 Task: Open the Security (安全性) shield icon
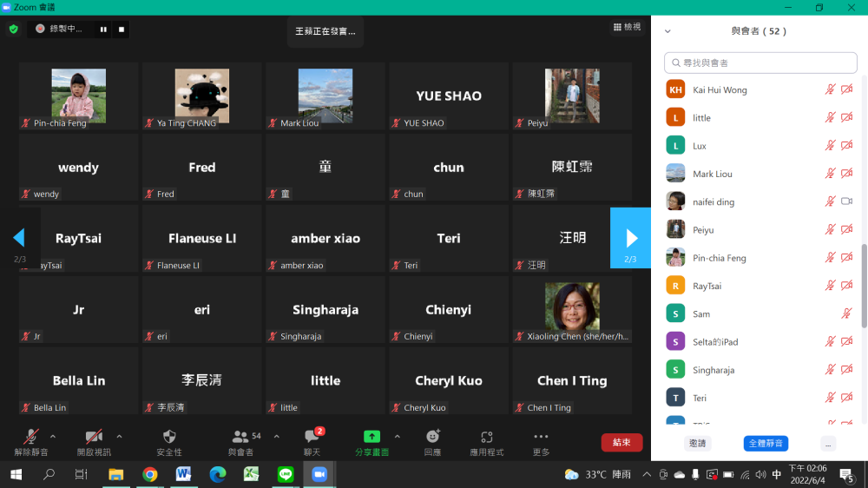tap(169, 437)
